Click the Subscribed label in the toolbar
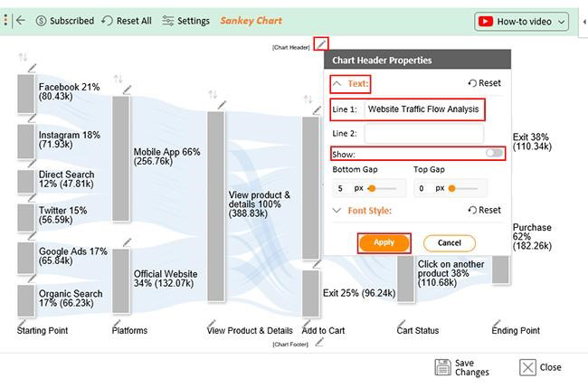The width and height of the screenshot is (588, 388). 72,21
